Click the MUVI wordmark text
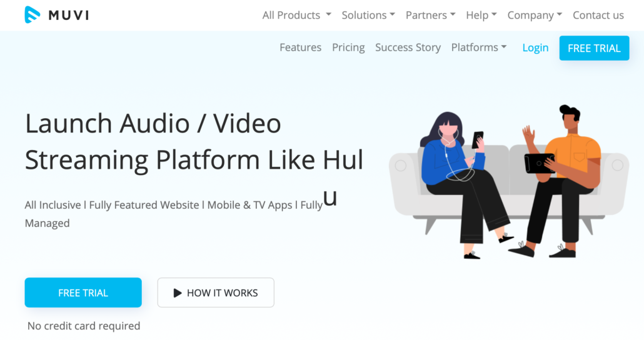This screenshot has height=340, width=644. click(69, 15)
